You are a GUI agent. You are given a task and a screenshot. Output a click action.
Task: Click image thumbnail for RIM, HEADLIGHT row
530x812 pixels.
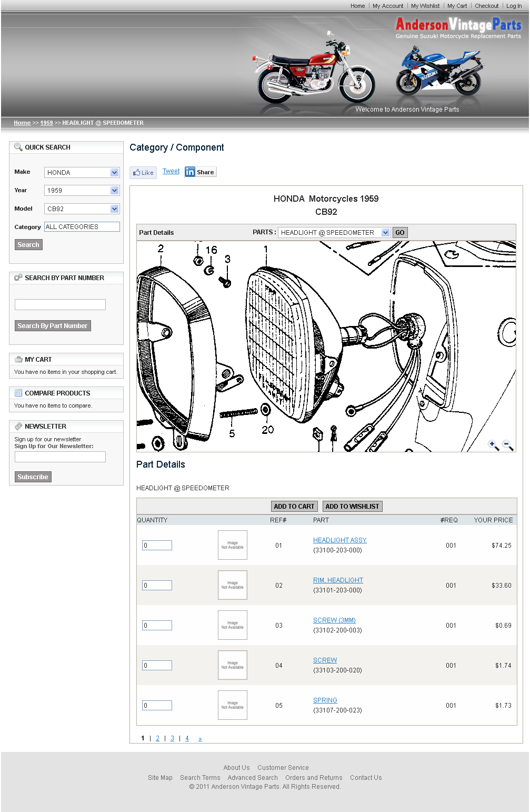[233, 585]
